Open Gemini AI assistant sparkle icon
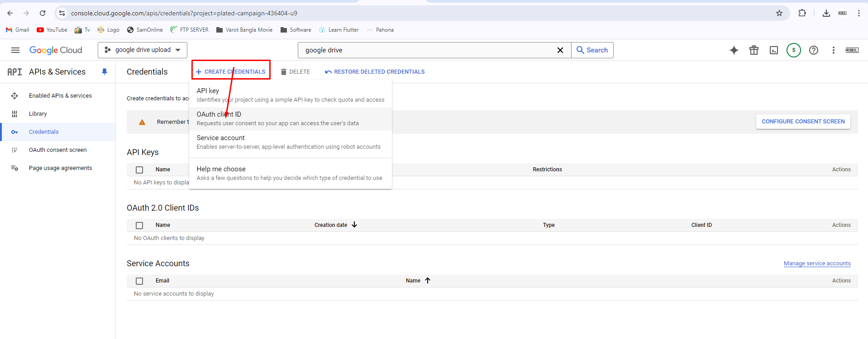This screenshot has height=339, width=868. point(734,50)
